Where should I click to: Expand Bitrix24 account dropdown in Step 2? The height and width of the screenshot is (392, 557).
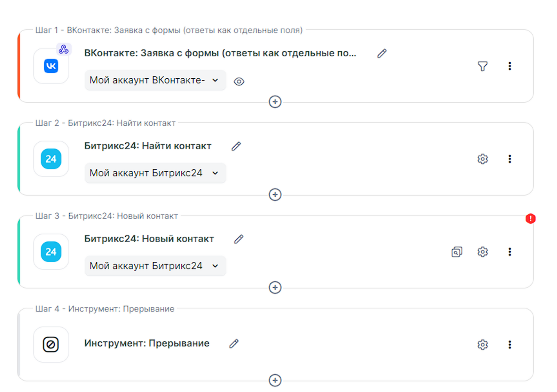(x=155, y=173)
